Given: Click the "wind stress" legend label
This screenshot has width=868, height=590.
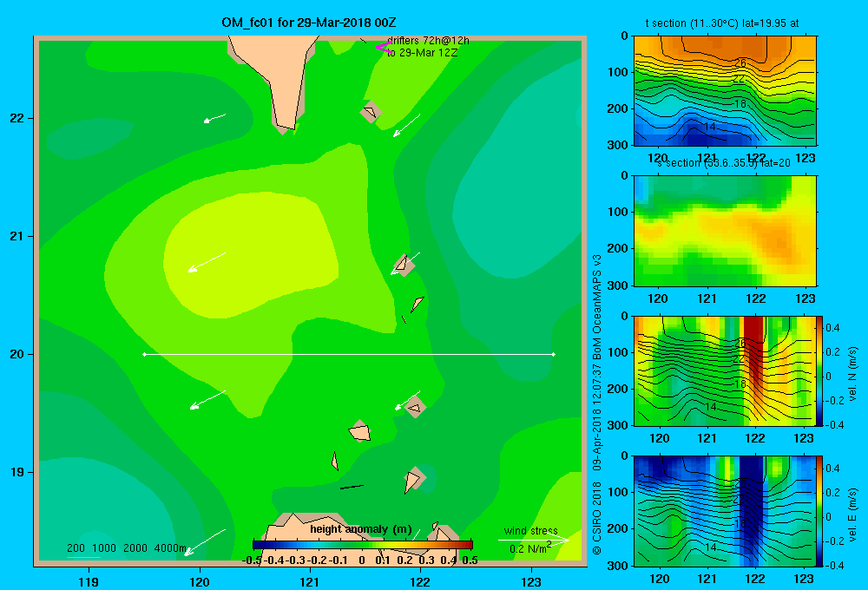Looking at the screenshot, I should click(530, 530).
